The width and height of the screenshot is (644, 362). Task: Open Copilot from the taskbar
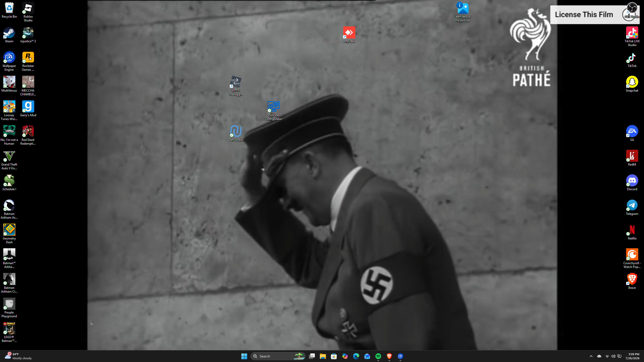tap(345, 356)
